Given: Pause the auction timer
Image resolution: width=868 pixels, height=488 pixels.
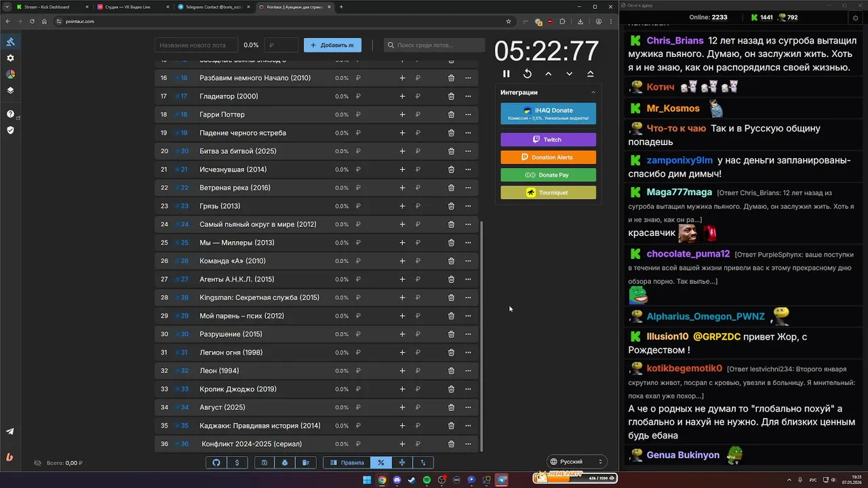Looking at the screenshot, I should (506, 74).
